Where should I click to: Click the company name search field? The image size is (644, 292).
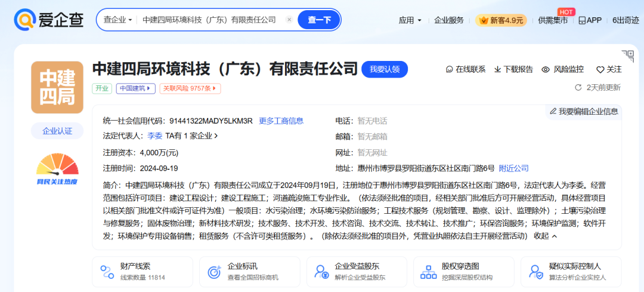point(209,20)
